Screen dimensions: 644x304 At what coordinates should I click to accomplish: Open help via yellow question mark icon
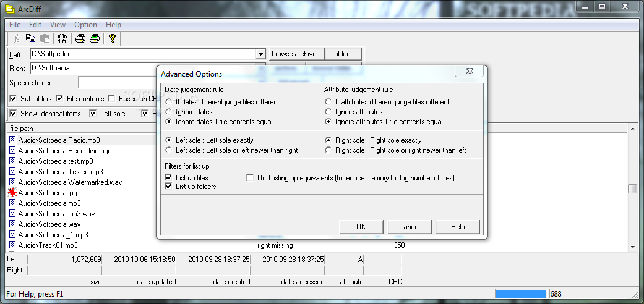pyautogui.click(x=112, y=38)
